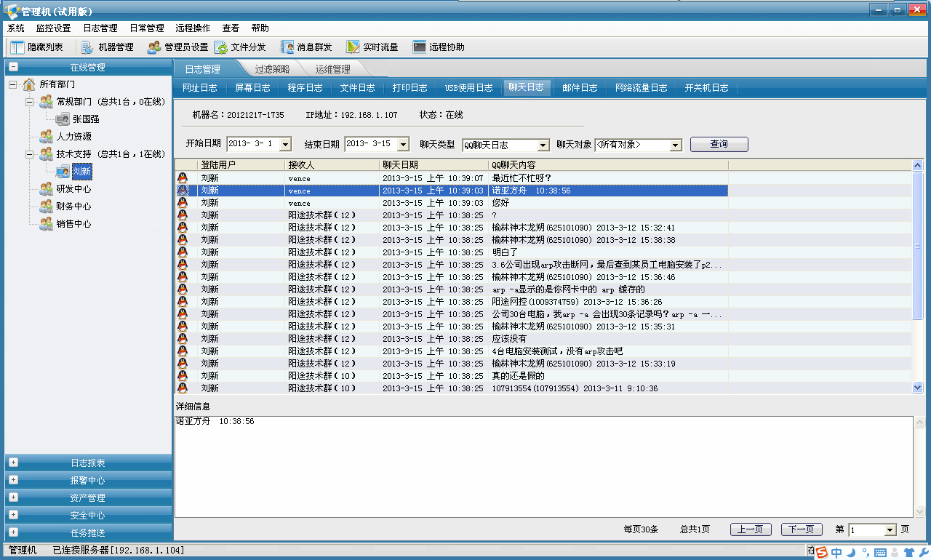Go to previous page with 上一页

tap(751, 529)
